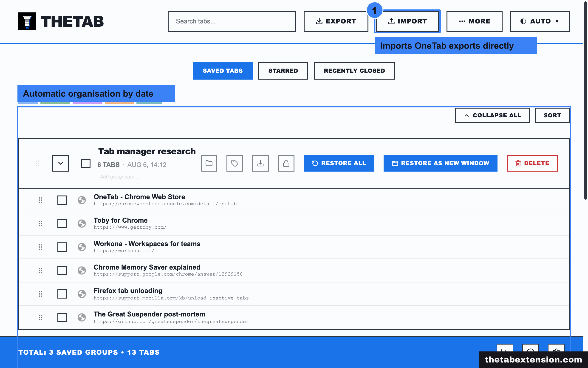Click the "6 TABS" count label
The width and height of the screenshot is (588, 368).
point(108,165)
